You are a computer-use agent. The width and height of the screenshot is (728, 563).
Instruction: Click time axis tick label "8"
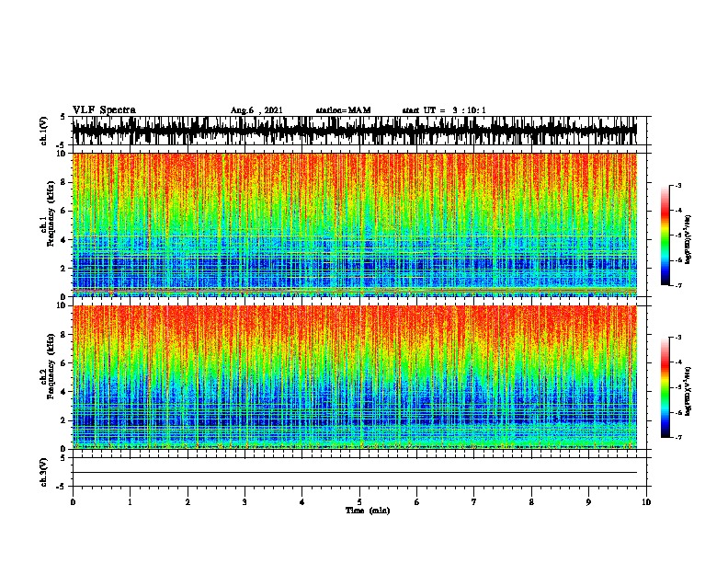(531, 502)
